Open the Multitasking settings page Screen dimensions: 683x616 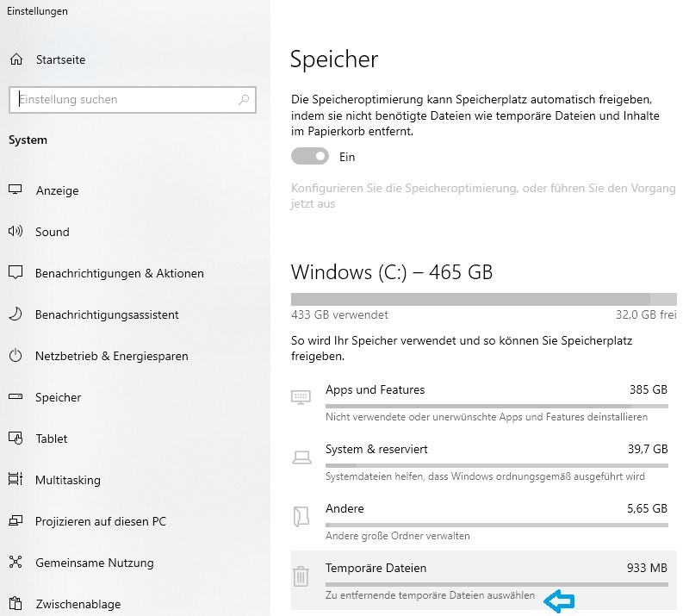point(67,480)
